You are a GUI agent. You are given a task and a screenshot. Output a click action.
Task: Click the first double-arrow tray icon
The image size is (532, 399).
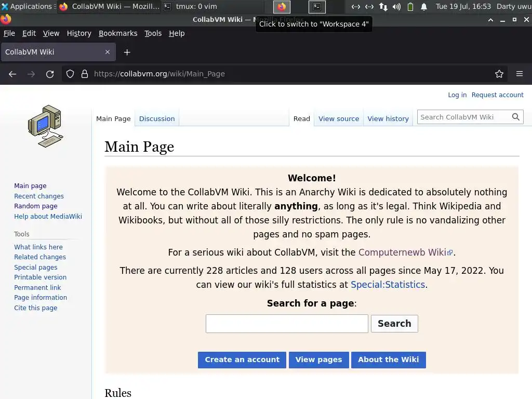click(x=356, y=6)
